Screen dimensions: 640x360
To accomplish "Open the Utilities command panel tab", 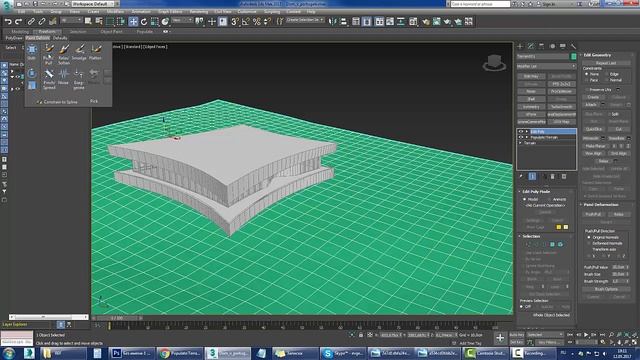I will coord(573,46).
